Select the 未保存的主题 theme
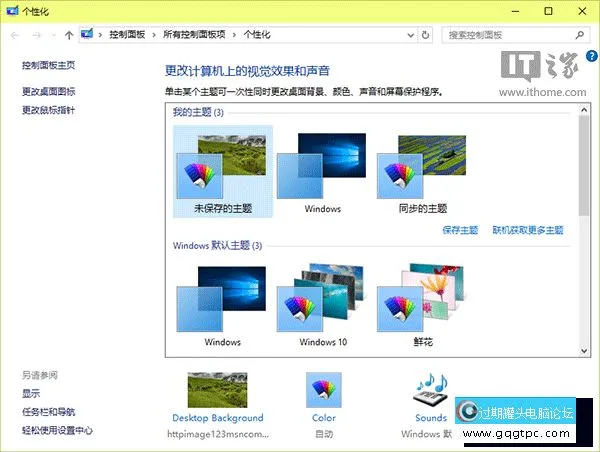Image resolution: width=600 pixels, height=452 pixels. 223,171
